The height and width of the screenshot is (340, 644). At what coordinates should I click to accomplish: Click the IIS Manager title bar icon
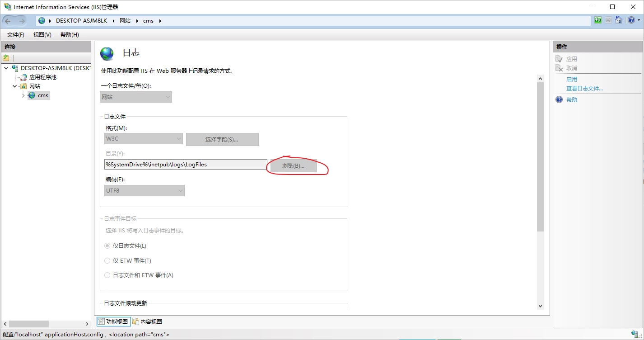(x=8, y=7)
